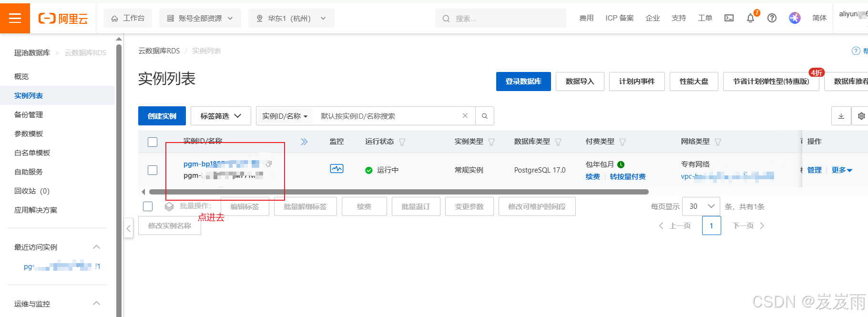
Task: Click the 续费 link in billing column
Action: 593,177
